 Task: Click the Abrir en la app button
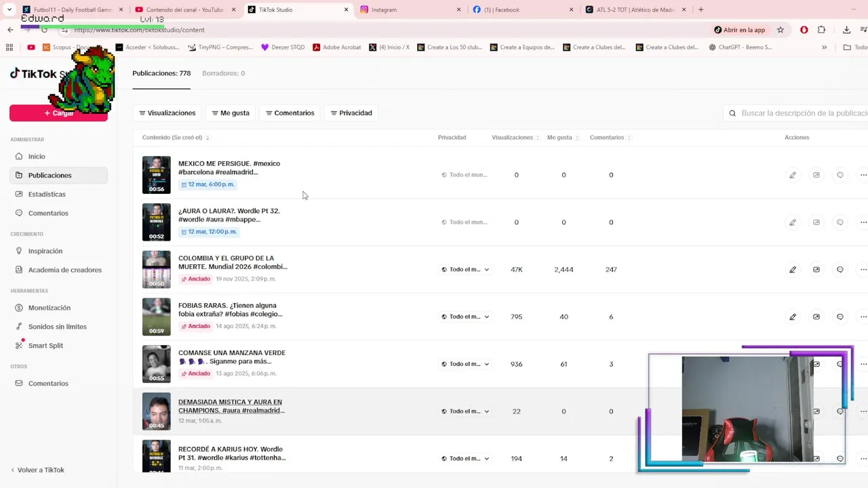tap(739, 30)
